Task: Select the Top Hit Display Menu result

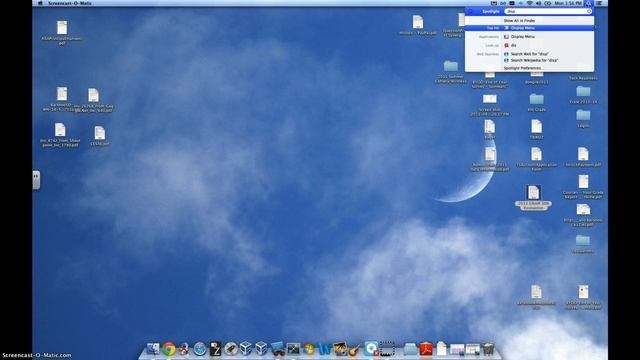Action: click(x=529, y=28)
